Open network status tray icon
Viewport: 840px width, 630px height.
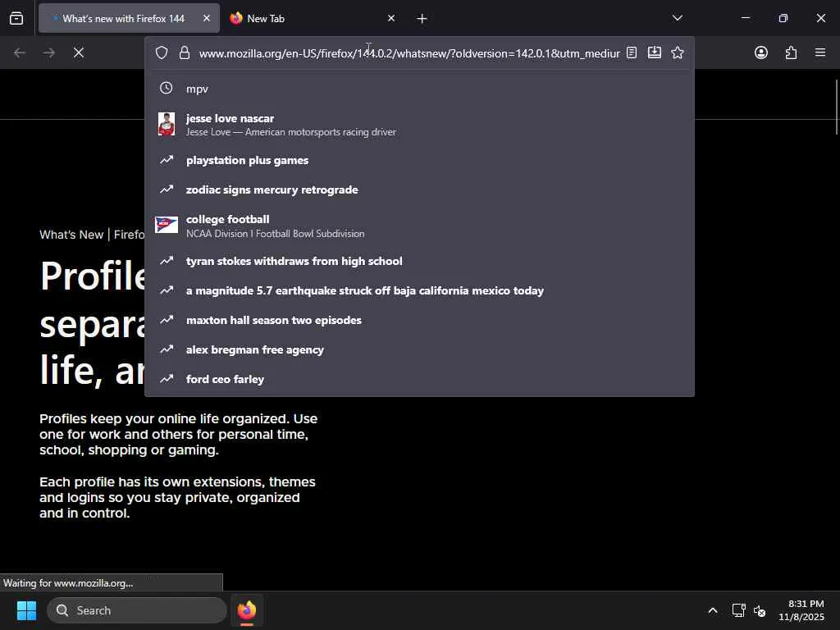tap(738, 610)
